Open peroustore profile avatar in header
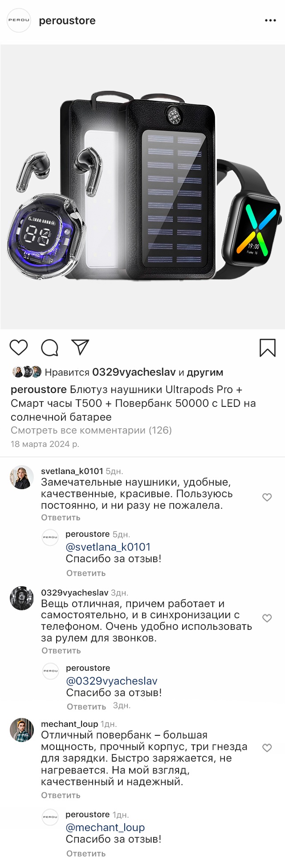The width and height of the screenshot is (285, 868). 19,20
